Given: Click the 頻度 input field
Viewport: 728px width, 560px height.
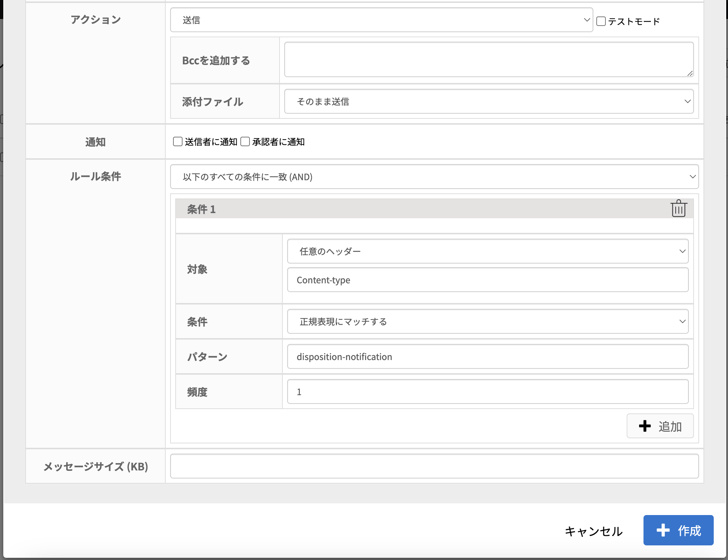Looking at the screenshot, I should [487, 392].
